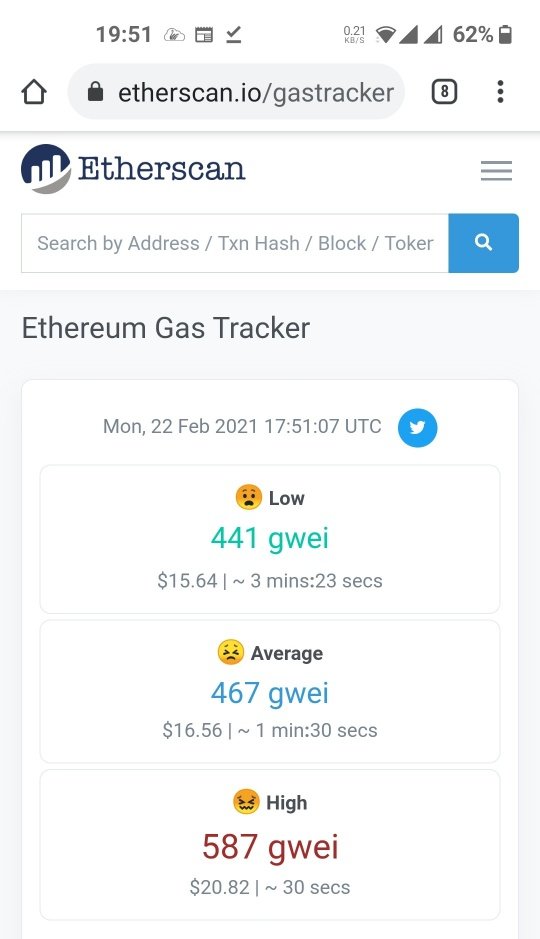
Task: Select the Low 441 gwei card
Action: 270,539
